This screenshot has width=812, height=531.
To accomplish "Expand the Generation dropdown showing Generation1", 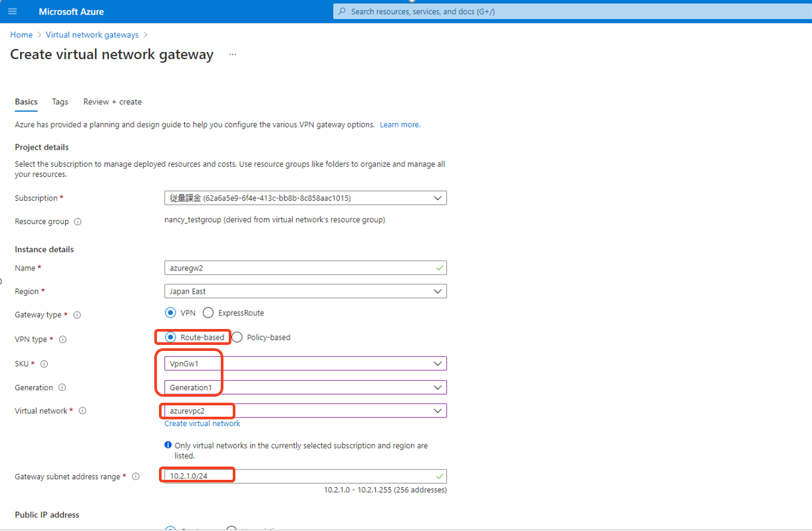I will (x=305, y=387).
